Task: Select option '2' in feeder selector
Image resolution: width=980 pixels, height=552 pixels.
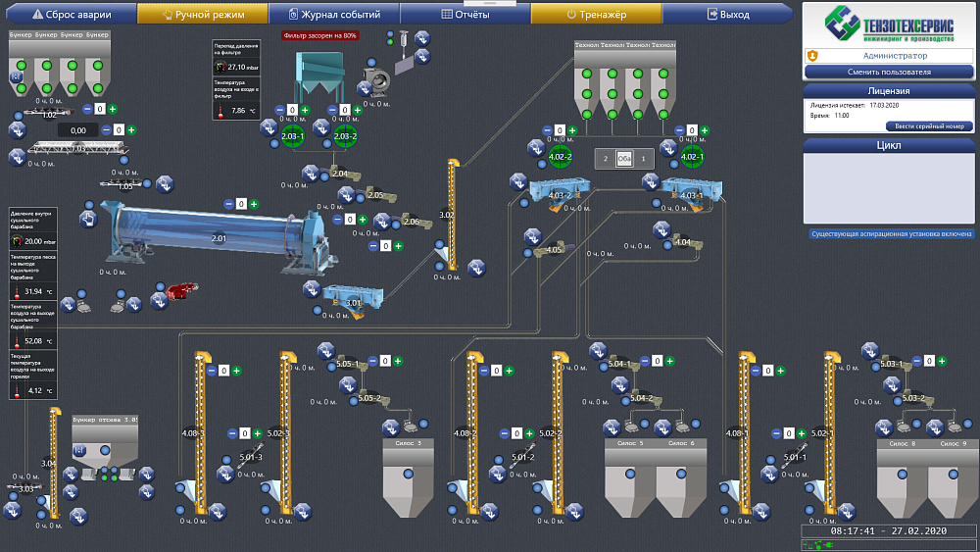Action: 606,159
